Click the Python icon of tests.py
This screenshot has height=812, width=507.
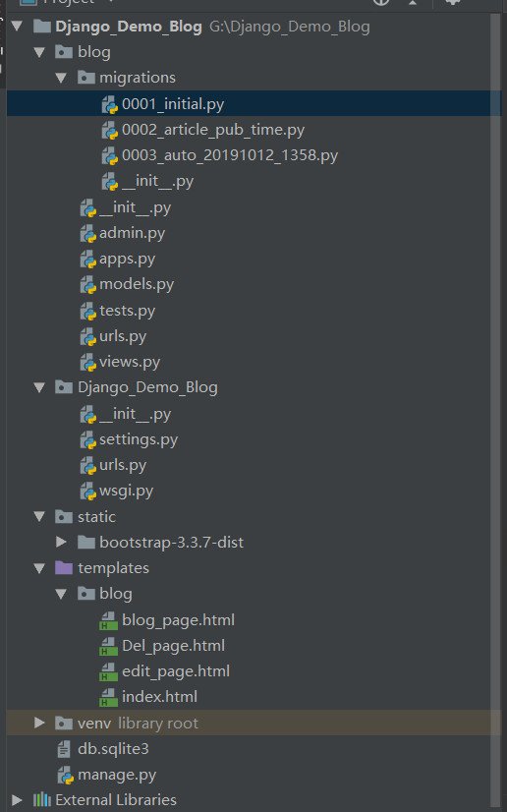88,311
